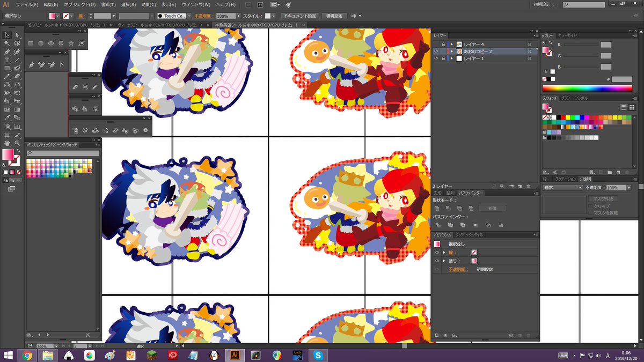The width and height of the screenshot is (644, 362).
Task: Enable the マスクを反転 checkbox
Action: tap(590, 213)
